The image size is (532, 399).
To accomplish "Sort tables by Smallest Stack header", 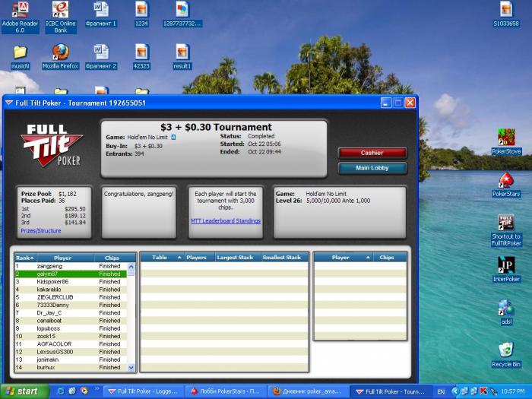I will [x=284, y=258].
